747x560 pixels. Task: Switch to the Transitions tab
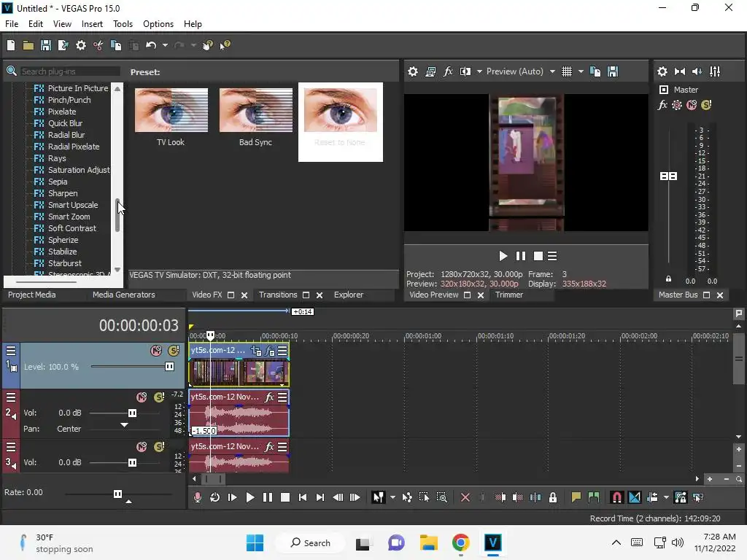pyautogui.click(x=278, y=295)
